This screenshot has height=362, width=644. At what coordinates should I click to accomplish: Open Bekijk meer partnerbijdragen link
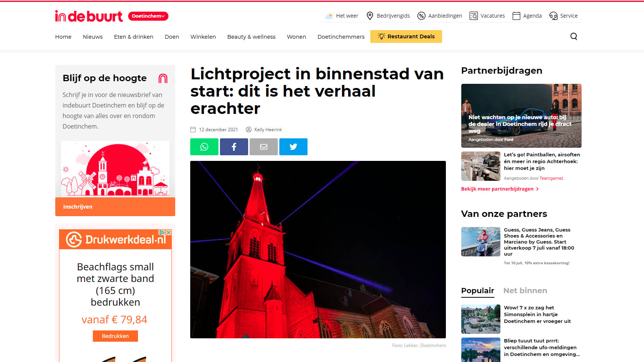click(x=500, y=189)
